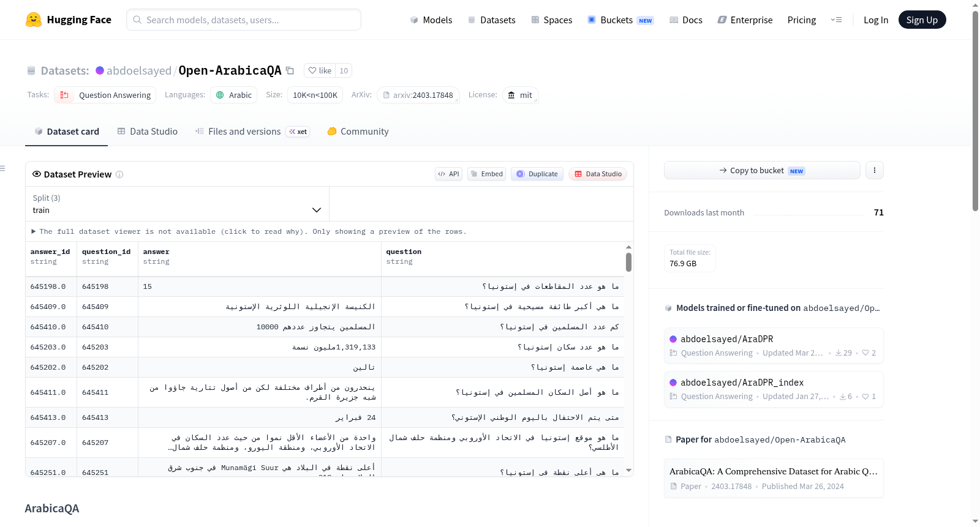Open the abdoelsayed author avatar
Image resolution: width=980 pixels, height=527 pixels.
[x=100, y=70]
